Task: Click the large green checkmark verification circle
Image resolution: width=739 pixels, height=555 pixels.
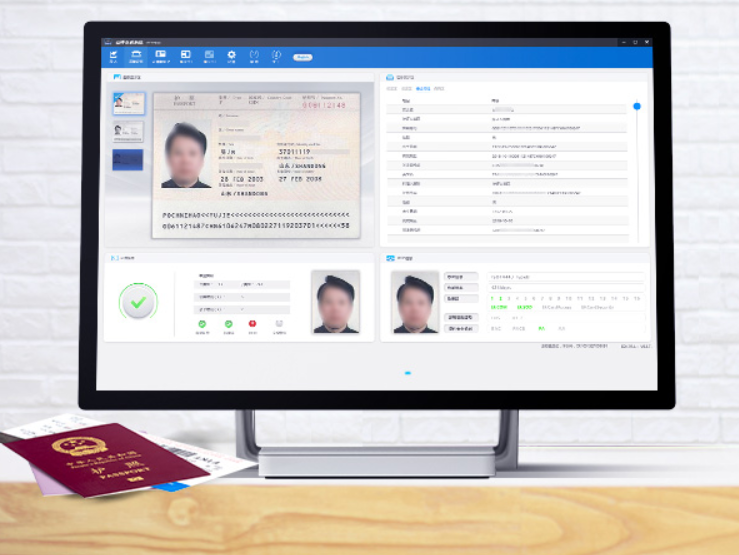Action: pos(138,303)
